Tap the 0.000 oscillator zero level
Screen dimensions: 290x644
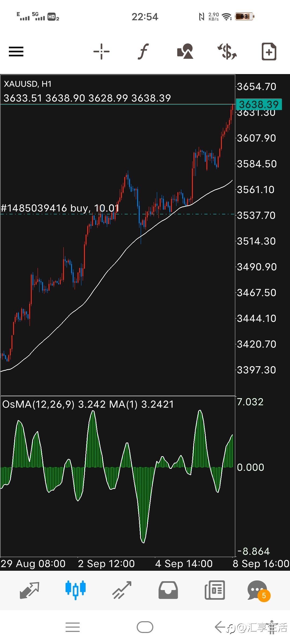(x=251, y=467)
